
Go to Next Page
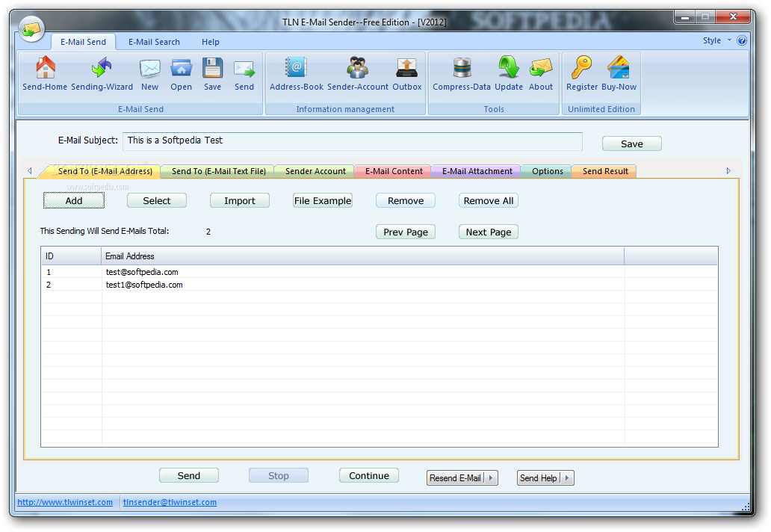489,232
